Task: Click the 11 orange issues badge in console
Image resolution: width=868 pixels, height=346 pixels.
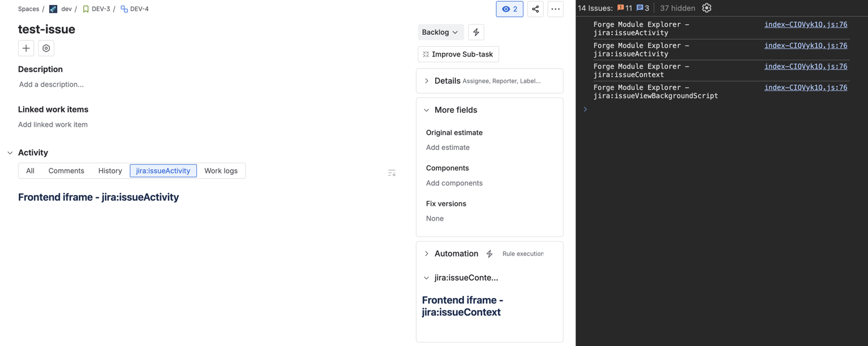Action: point(625,8)
